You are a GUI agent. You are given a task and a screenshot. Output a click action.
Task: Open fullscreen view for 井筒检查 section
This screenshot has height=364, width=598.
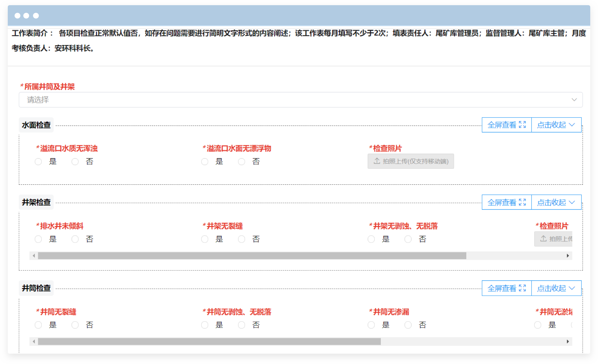point(506,288)
